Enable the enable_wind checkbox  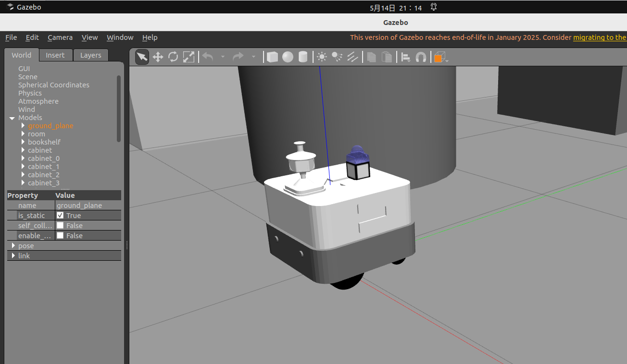coord(60,236)
